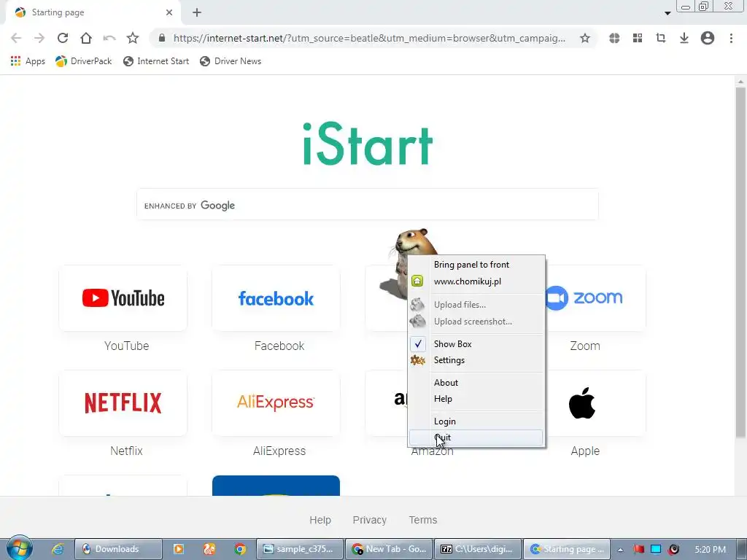Click the forward navigation arrow
This screenshot has height=560, width=747.
tap(39, 38)
